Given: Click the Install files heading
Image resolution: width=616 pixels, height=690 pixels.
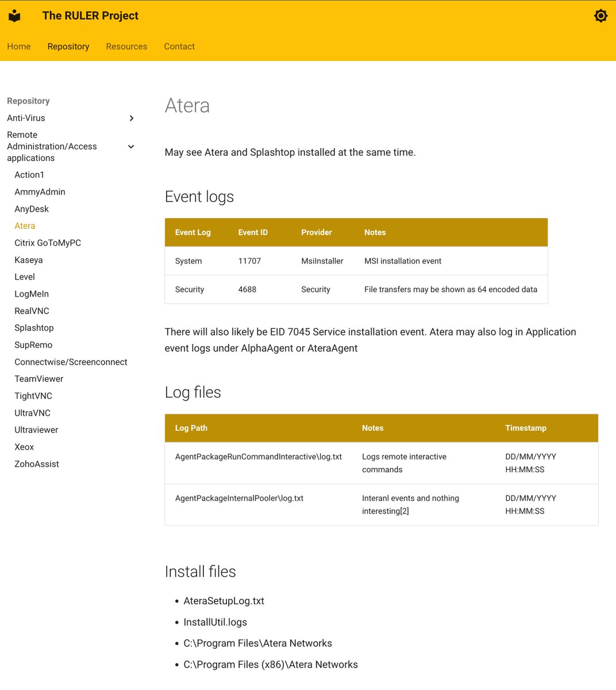Looking at the screenshot, I should click(201, 572).
